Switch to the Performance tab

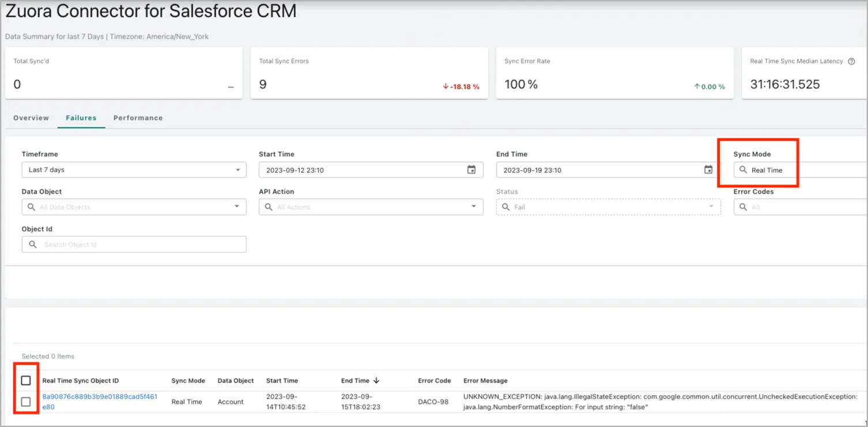138,118
